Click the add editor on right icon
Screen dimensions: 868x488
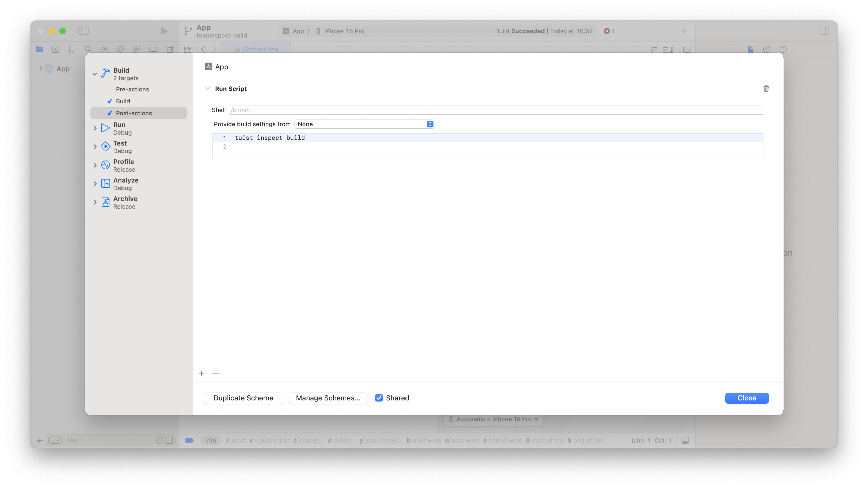(687, 49)
